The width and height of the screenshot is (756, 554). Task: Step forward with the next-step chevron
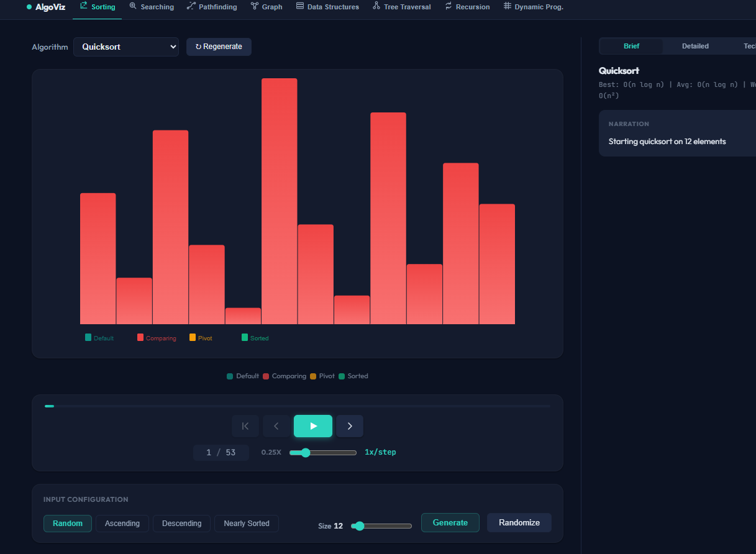click(350, 426)
